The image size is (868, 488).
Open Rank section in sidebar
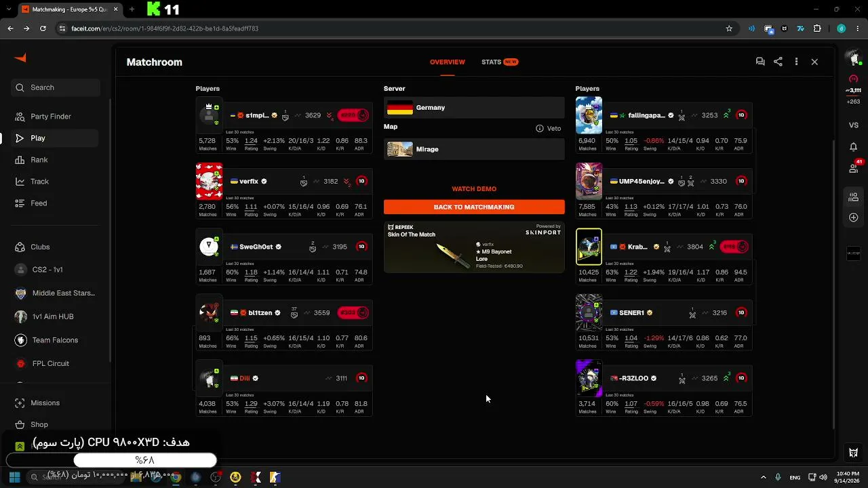pyautogui.click(x=55, y=160)
